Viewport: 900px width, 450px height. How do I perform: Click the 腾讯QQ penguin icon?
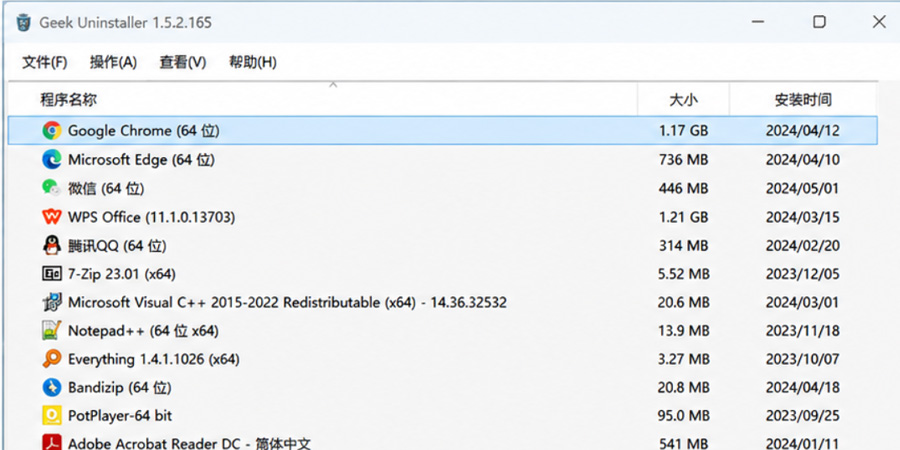(x=52, y=246)
